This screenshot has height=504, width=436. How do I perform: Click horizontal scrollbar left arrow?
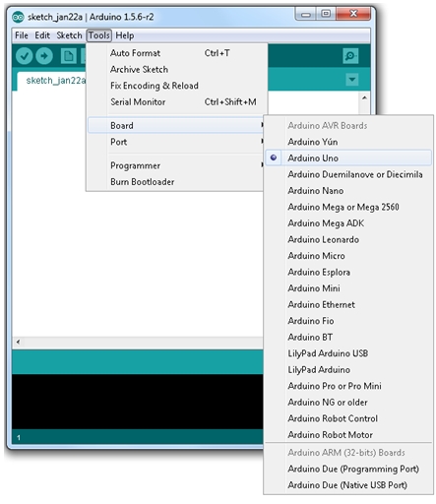(x=18, y=342)
